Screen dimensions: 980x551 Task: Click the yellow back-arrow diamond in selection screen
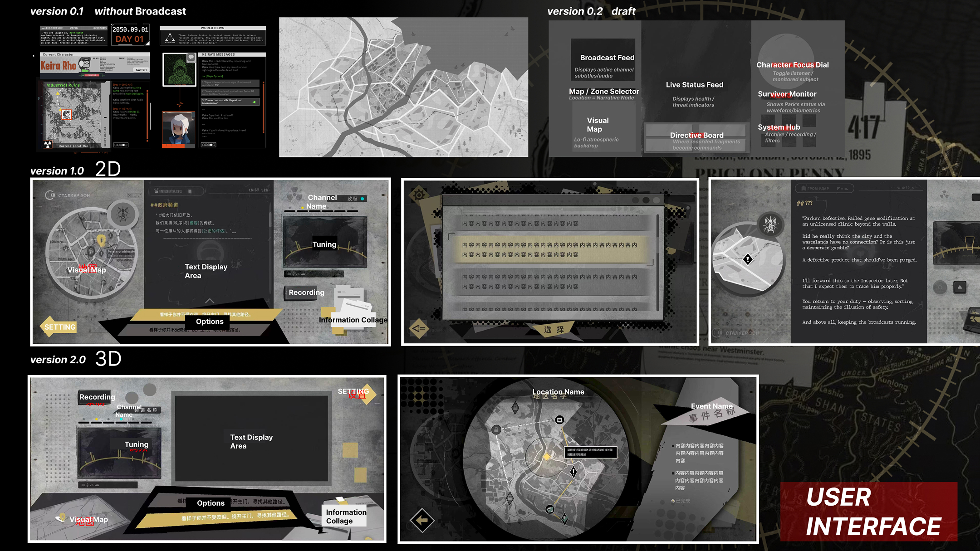[x=419, y=328]
